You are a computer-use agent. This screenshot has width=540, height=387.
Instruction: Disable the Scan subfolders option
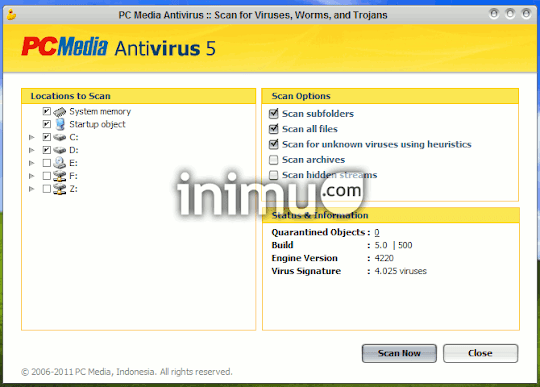coord(273,113)
